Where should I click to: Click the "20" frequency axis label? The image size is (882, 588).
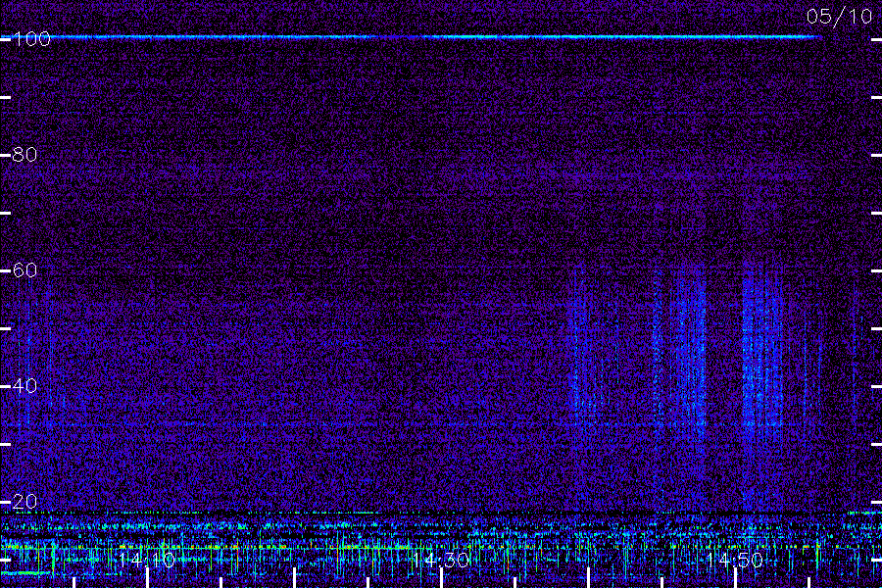24,502
